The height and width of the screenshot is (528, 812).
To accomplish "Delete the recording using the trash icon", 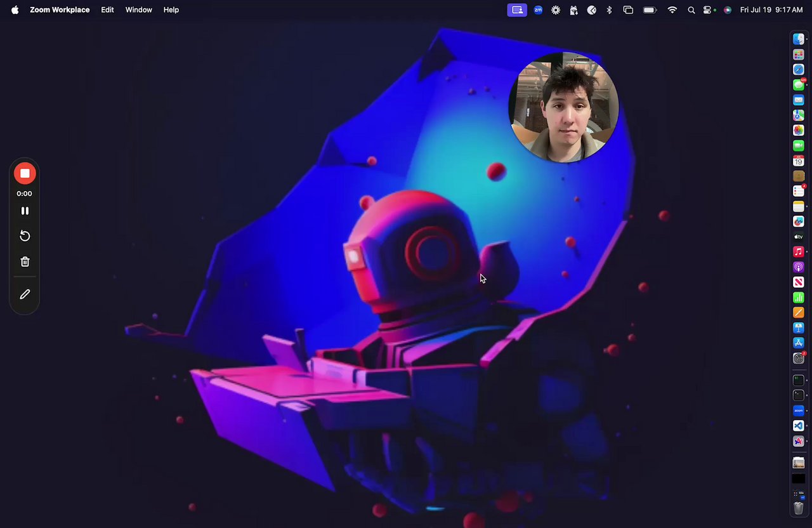I will (25, 261).
